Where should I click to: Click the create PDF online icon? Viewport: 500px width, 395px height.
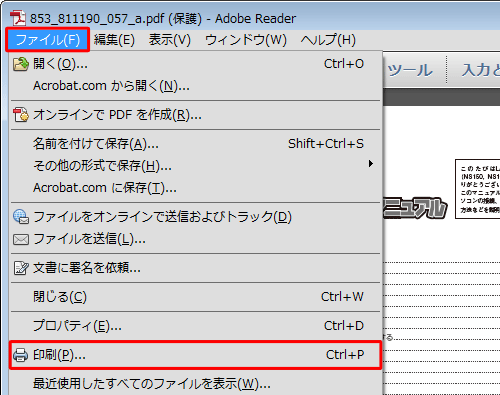point(21,115)
